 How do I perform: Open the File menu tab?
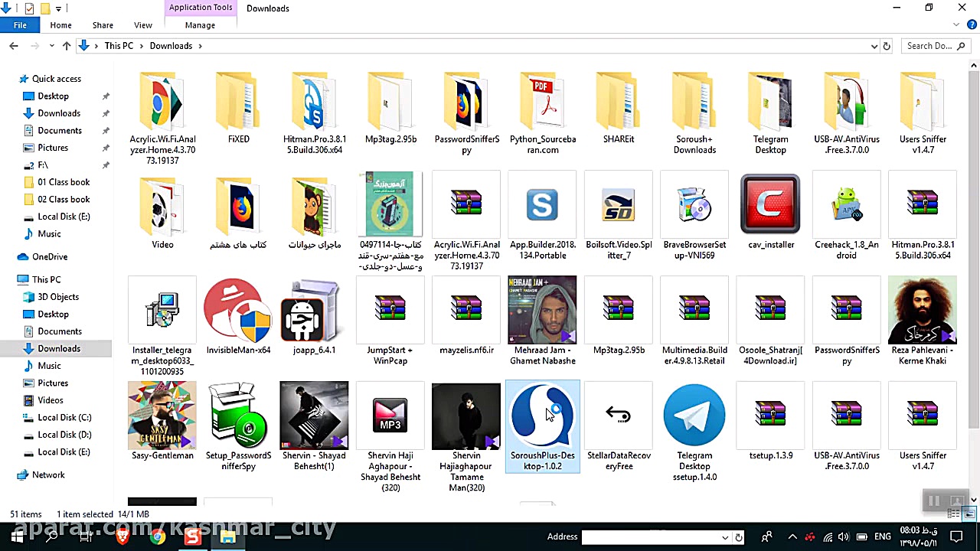pyautogui.click(x=20, y=25)
